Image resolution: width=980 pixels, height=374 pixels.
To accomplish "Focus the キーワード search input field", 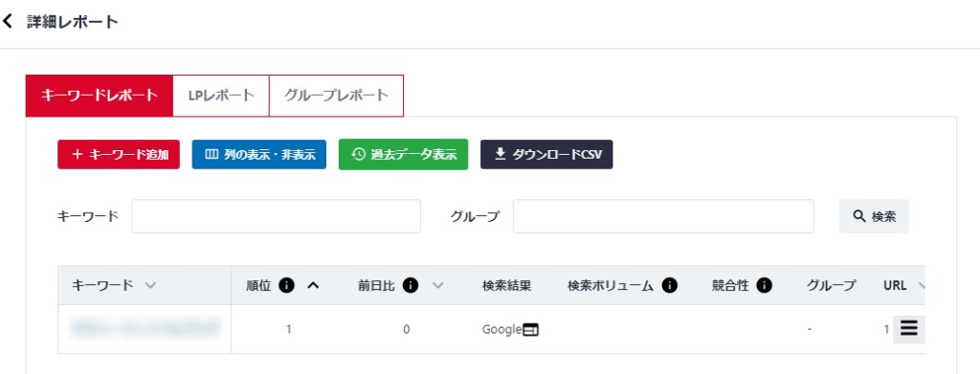I will (277, 216).
